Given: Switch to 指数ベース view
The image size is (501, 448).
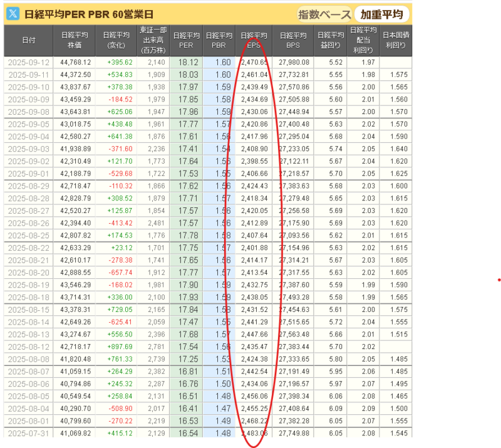Looking at the screenshot, I should (324, 14).
